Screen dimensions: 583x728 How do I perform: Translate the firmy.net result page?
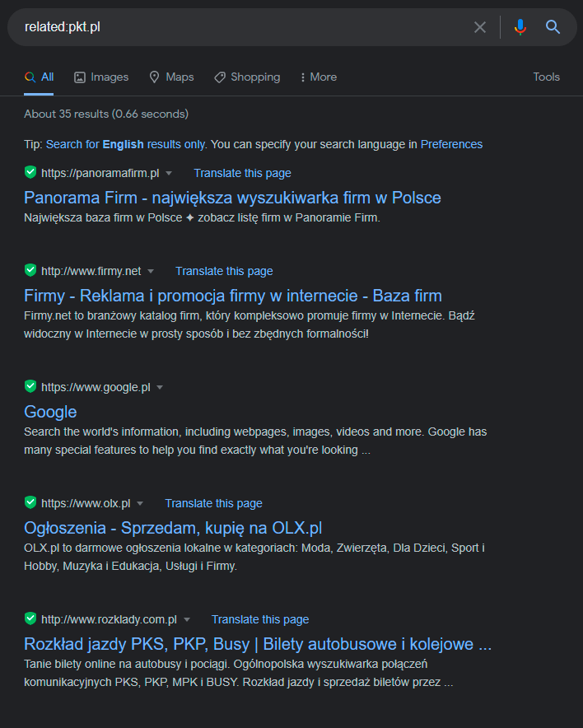pyautogui.click(x=224, y=271)
